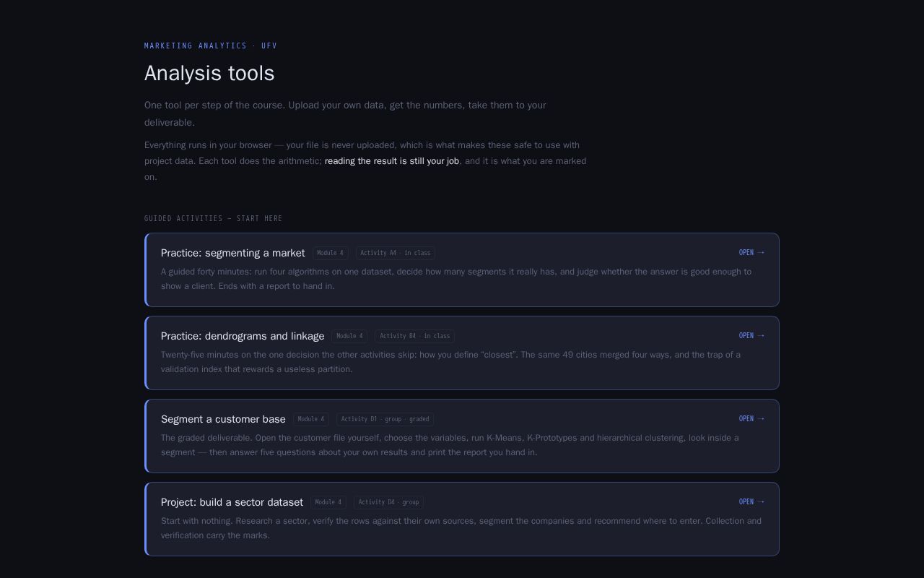The width and height of the screenshot is (924, 578).
Task: Click OPEN arrow on segmenting a market card
Action: click(x=751, y=253)
